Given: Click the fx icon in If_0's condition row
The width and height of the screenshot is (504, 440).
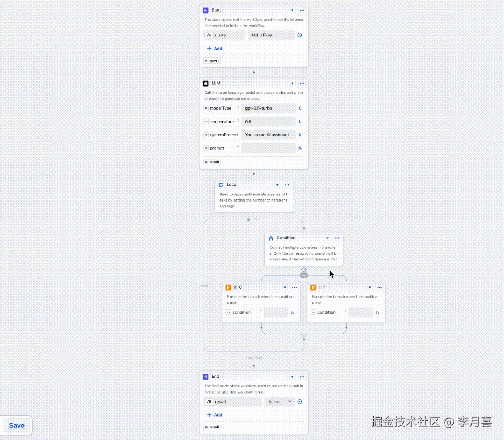Looking at the screenshot, I should click(x=292, y=312).
